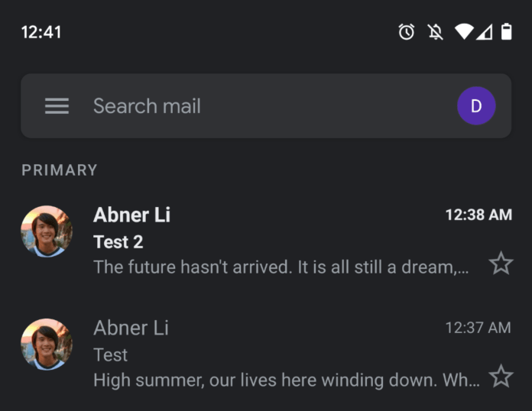Select Abner Li's avatar on the Test email

pos(47,345)
